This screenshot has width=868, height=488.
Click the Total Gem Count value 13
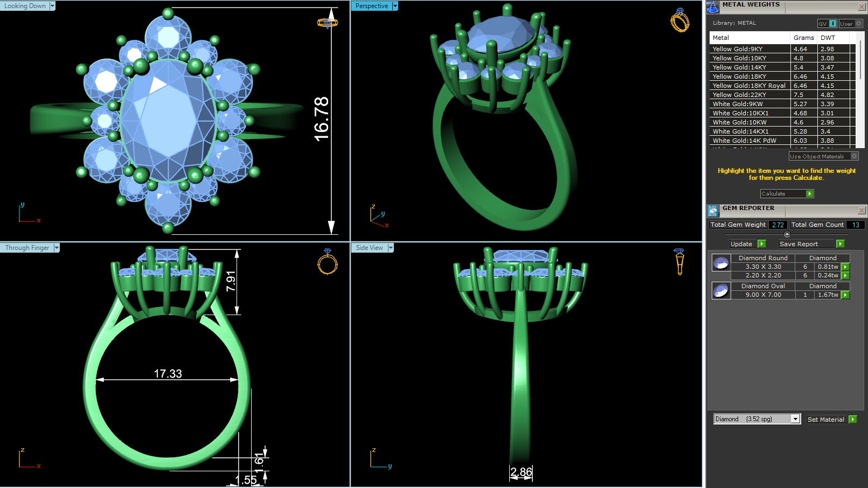(x=856, y=225)
